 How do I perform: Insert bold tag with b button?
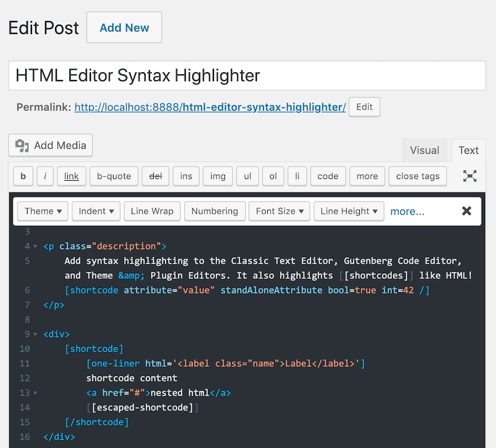coord(23,176)
